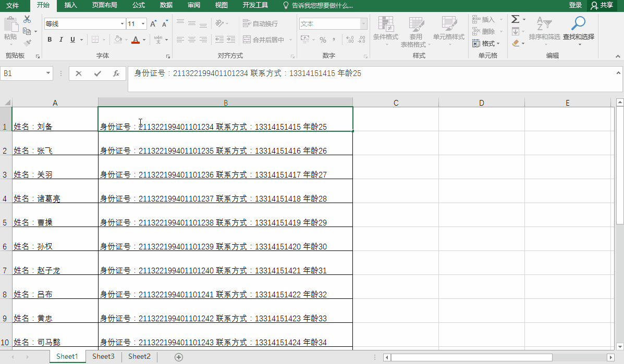Collapse the ribbon with the up chevron

click(x=618, y=56)
